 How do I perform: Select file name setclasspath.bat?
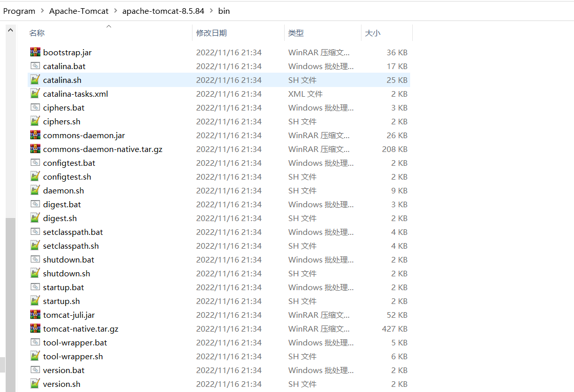[73, 232]
